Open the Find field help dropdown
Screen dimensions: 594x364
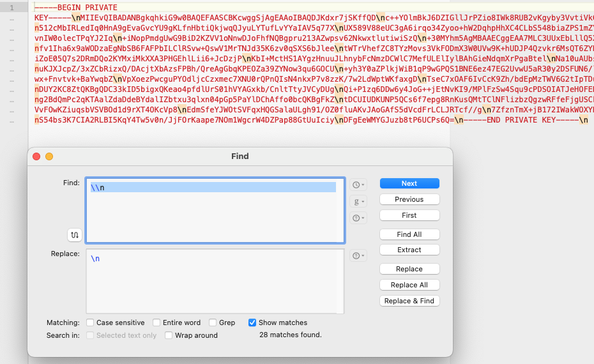click(x=358, y=218)
